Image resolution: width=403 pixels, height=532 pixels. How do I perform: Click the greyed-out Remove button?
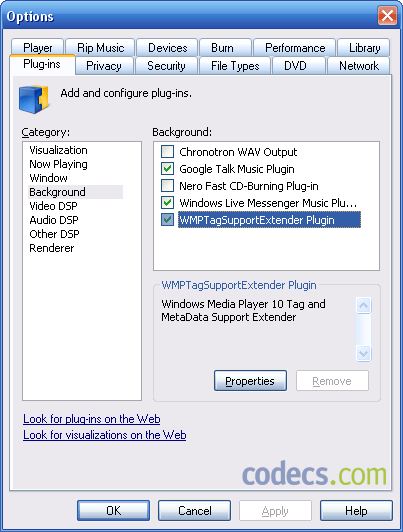coord(332,381)
